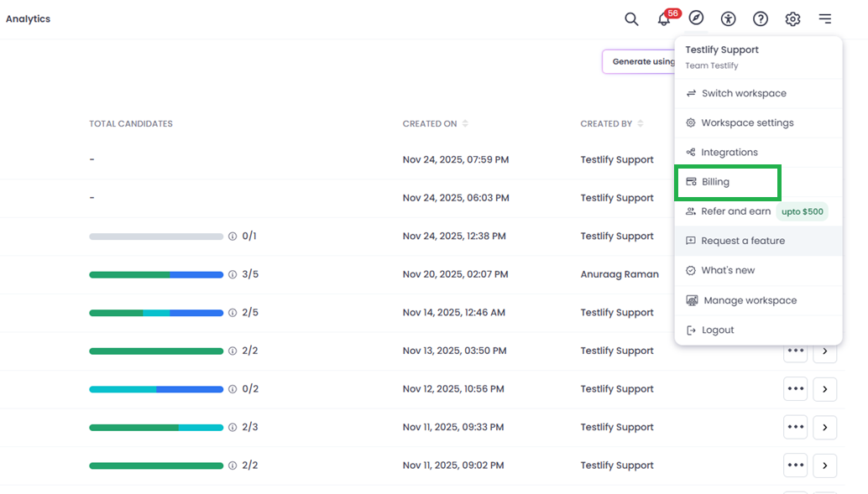This screenshot has height=494, width=868.
Task: Click info icon in Nov 13 row
Action: tap(233, 351)
